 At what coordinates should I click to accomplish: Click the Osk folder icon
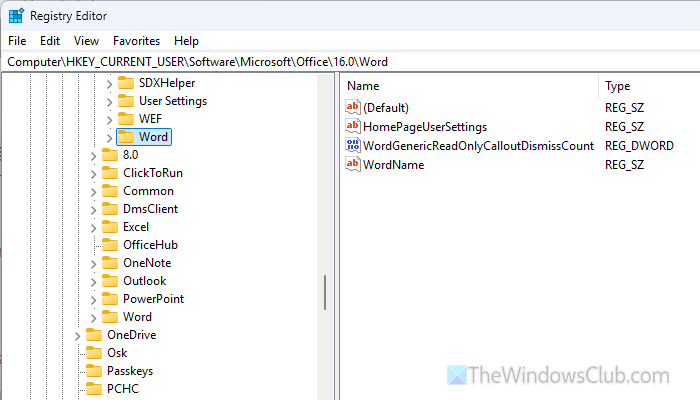(x=94, y=353)
